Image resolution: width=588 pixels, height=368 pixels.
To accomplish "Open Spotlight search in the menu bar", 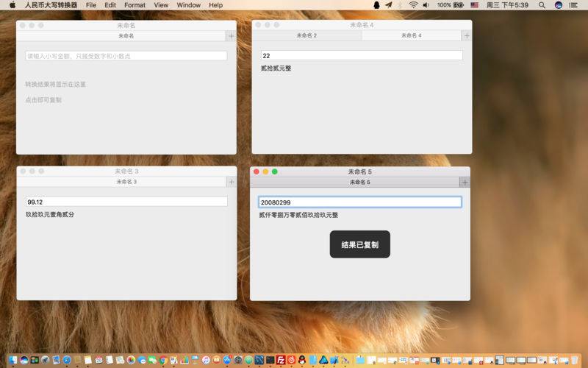I will point(542,5).
